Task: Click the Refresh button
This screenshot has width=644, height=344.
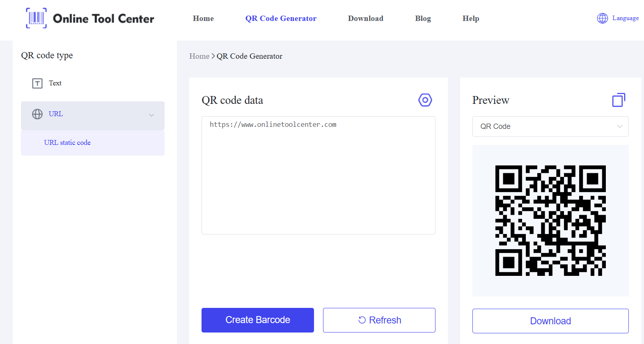Action: [379, 320]
